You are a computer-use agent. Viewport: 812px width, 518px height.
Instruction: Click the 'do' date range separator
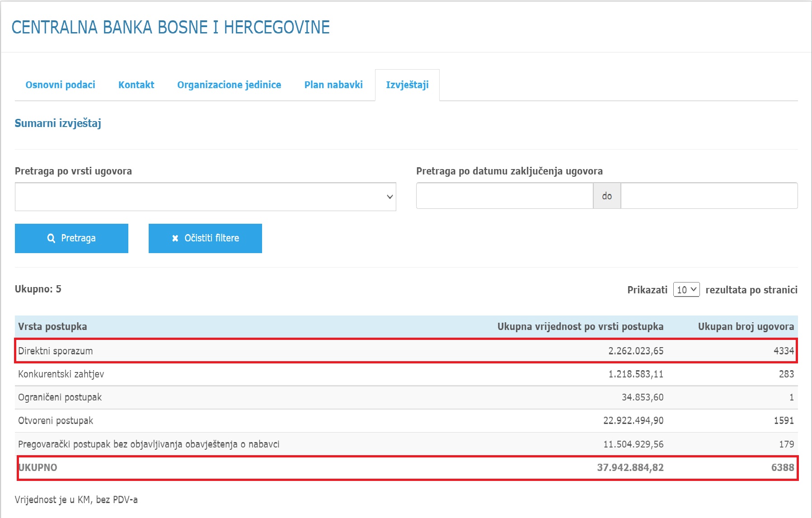607,196
